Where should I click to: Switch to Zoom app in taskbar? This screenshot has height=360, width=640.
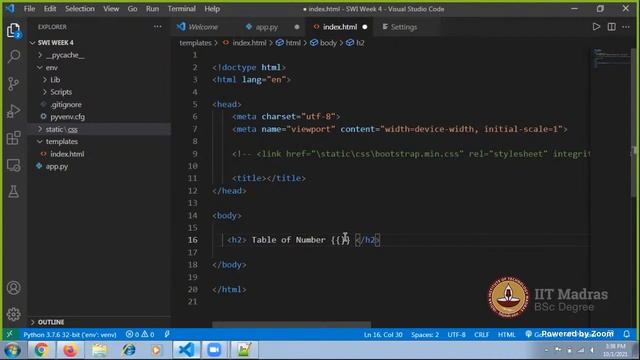(214, 350)
